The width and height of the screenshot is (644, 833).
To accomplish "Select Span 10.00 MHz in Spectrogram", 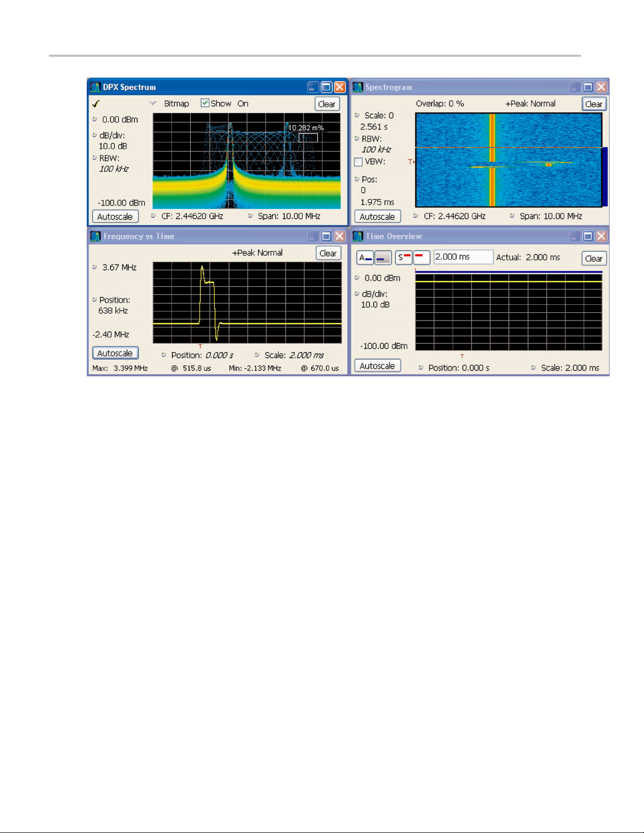I will pos(550,216).
